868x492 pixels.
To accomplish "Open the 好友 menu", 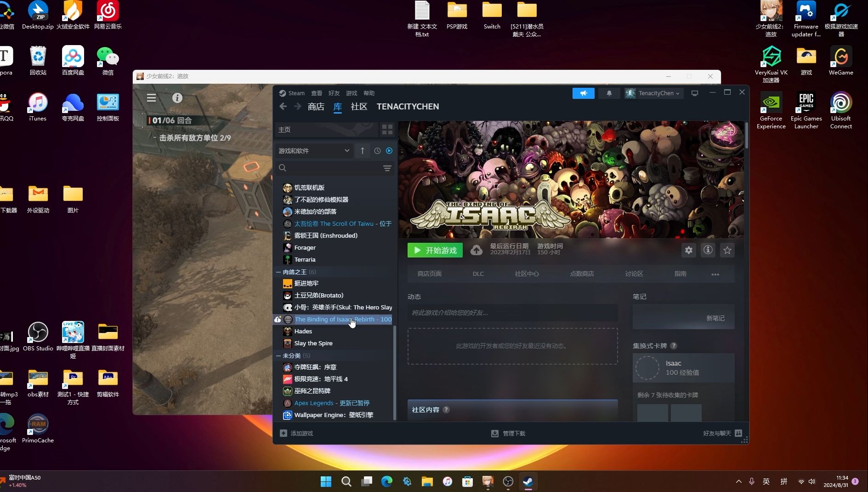I will point(334,93).
